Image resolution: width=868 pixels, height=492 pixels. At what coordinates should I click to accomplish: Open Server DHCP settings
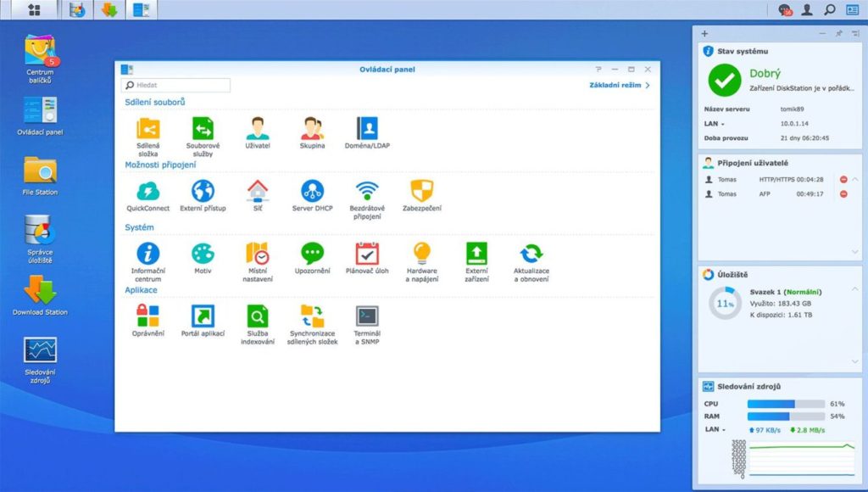pyautogui.click(x=312, y=196)
